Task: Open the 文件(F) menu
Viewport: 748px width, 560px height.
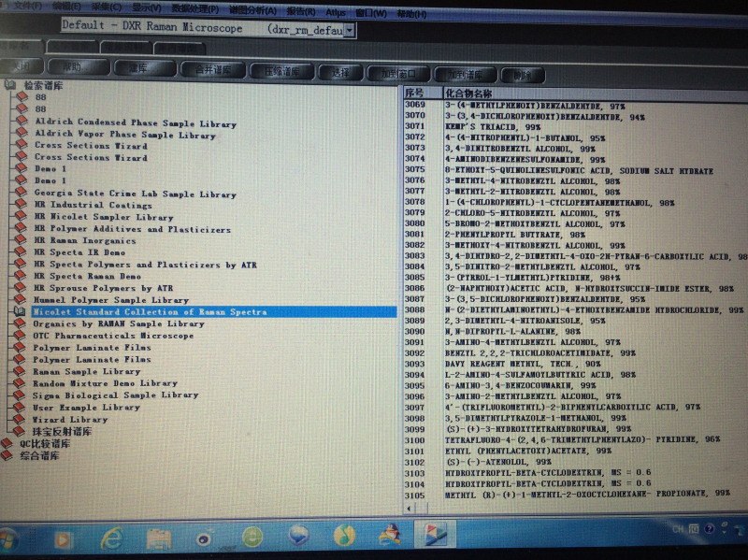Action: [28, 6]
